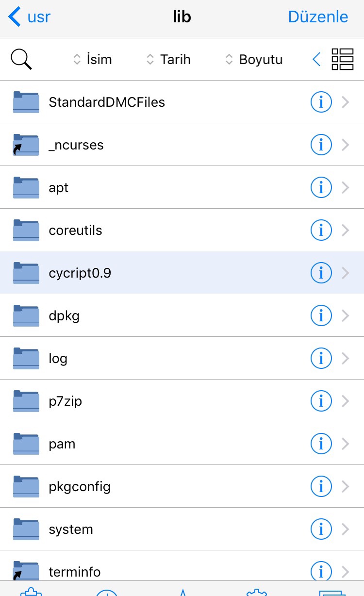Tap the _ncurses symlink folder icon
Viewport: 364px width, 596px height.
coord(26,145)
